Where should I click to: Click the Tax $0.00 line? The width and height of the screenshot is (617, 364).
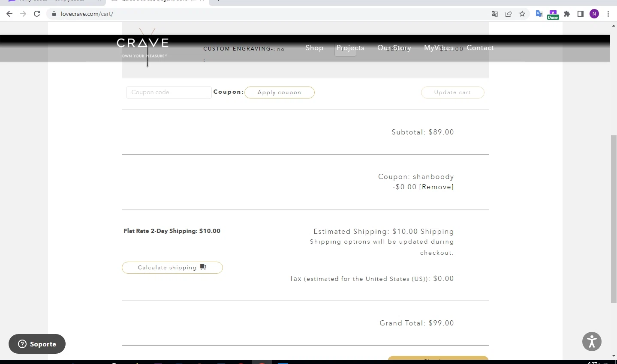372,279
